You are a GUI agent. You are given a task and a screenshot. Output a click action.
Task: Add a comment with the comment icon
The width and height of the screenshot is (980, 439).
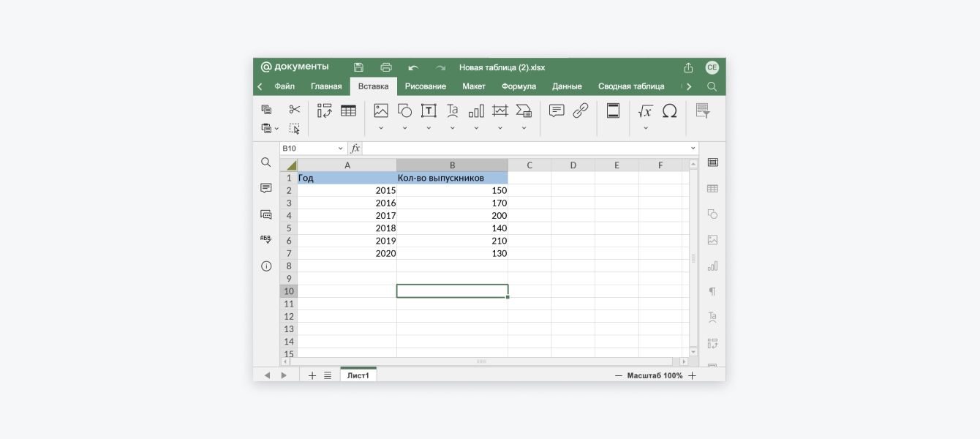557,110
